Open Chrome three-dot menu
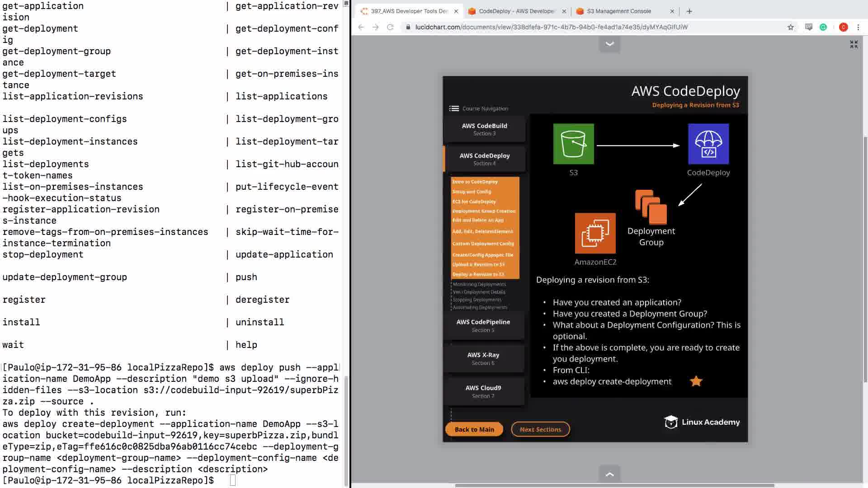 (858, 27)
